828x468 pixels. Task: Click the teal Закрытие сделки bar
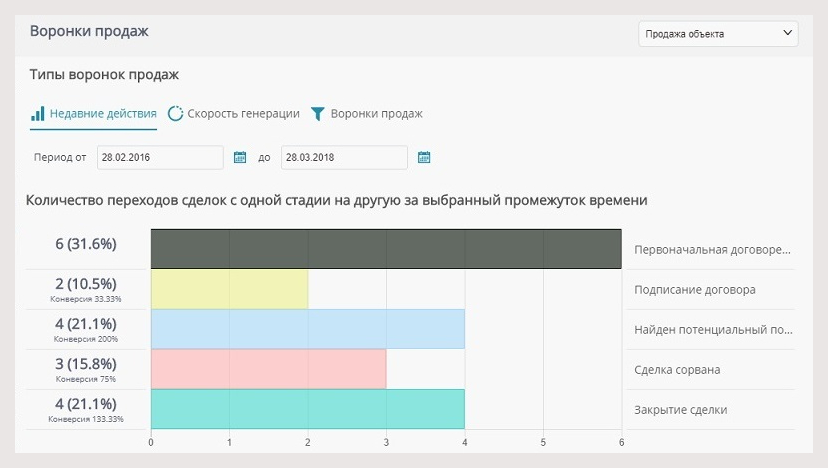307,409
